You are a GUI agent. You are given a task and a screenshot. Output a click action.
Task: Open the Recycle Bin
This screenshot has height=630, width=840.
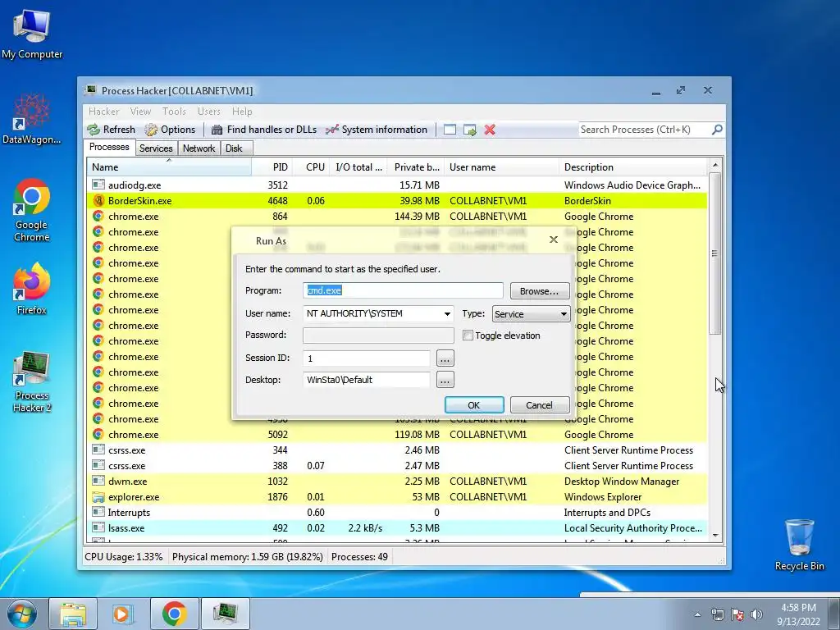(x=799, y=545)
